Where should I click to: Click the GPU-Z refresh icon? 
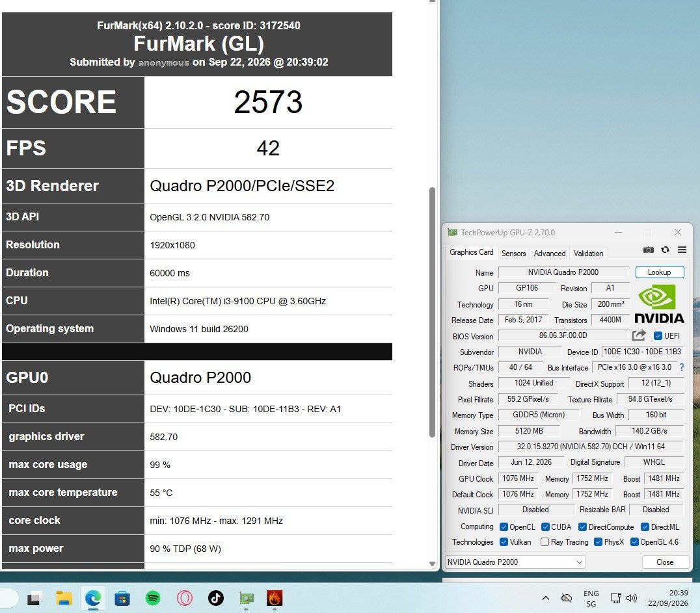coord(665,250)
